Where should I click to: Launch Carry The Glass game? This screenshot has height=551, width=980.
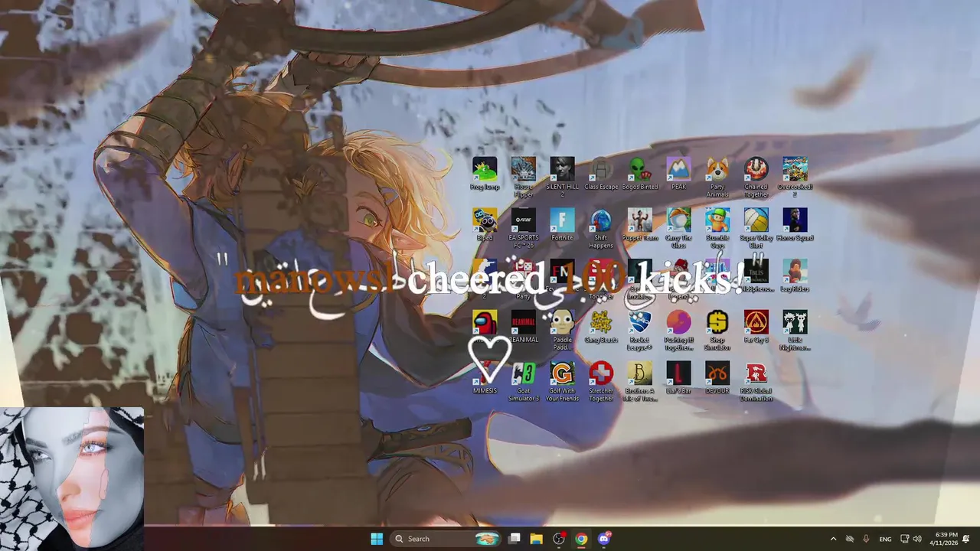pyautogui.click(x=678, y=228)
